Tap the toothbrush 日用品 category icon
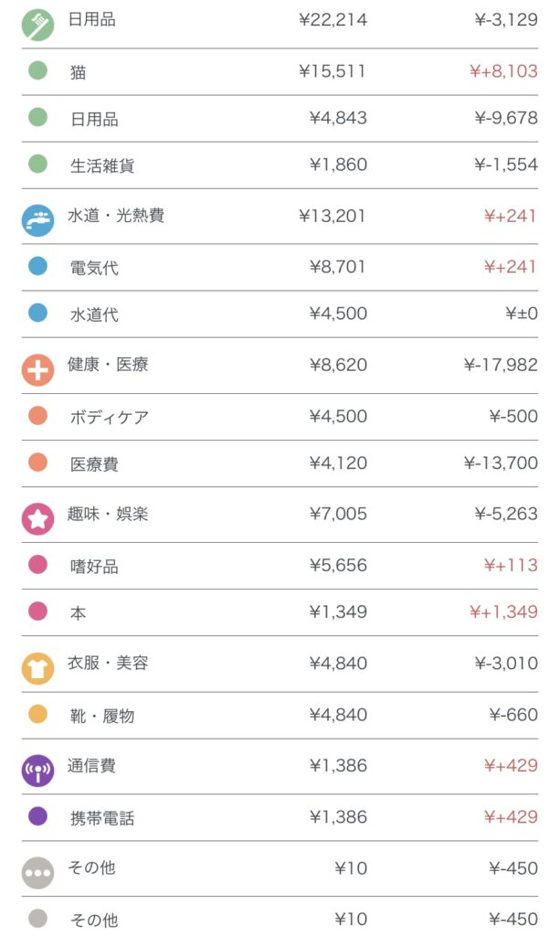This screenshot has height=936, width=560. point(37,24)
